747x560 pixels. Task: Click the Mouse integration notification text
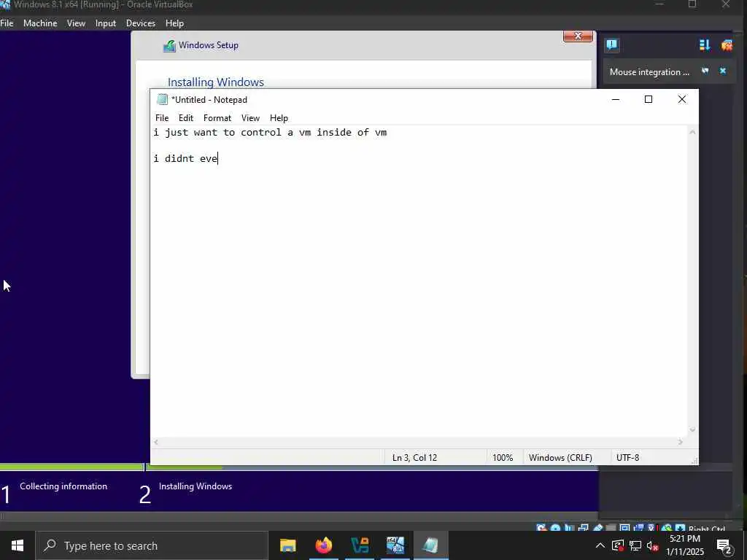(649, 72)
